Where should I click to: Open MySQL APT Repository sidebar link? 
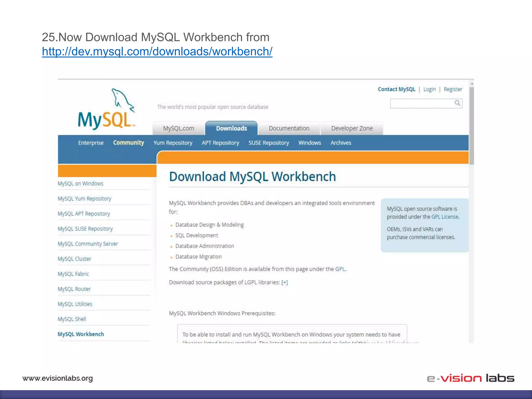coord(84,214)
